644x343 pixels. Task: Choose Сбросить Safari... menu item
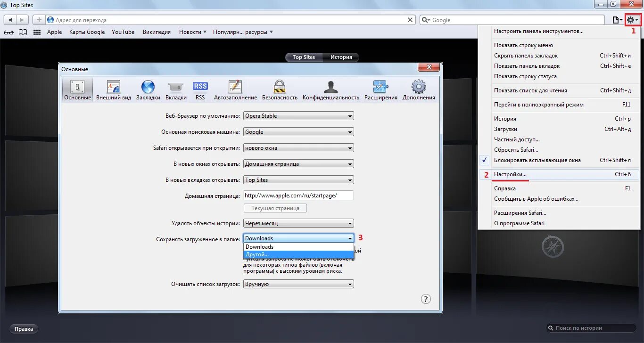pos(559,150)
